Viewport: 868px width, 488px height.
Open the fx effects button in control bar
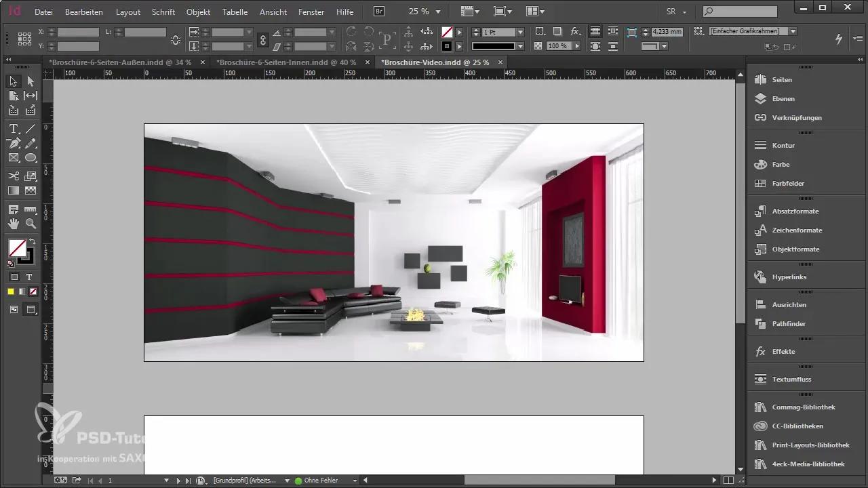coord(575,32)
